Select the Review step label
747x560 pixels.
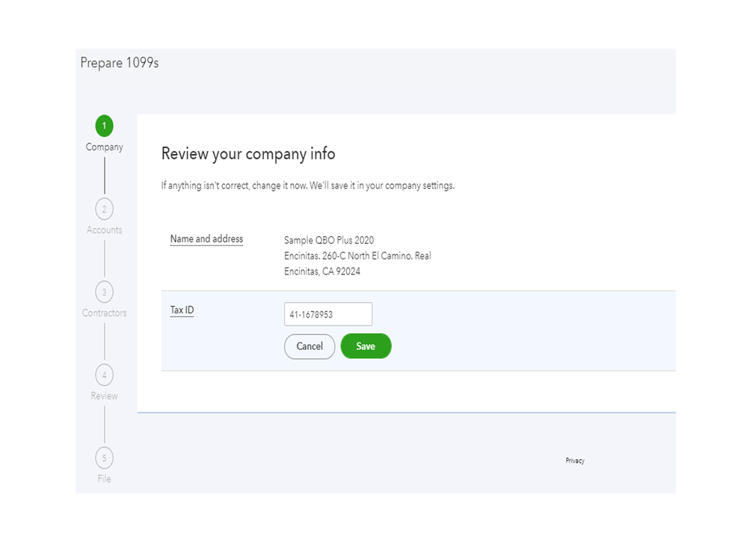[104, 396]
